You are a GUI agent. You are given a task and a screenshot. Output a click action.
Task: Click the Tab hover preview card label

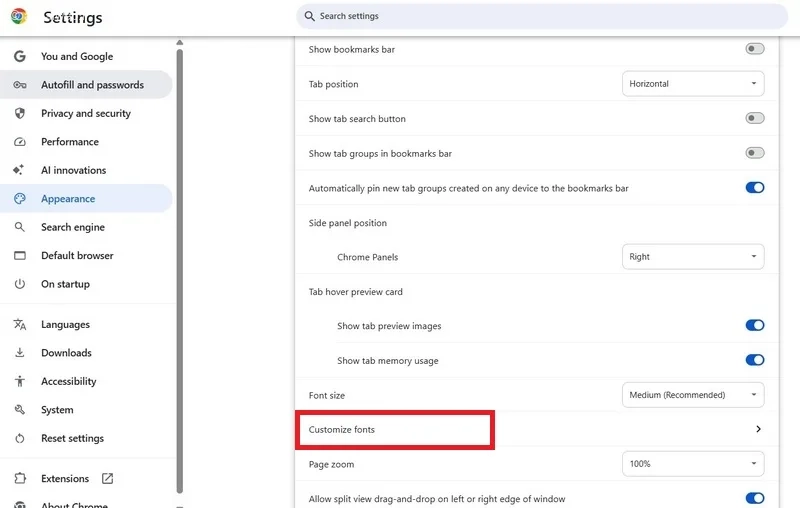pos(356,292)
